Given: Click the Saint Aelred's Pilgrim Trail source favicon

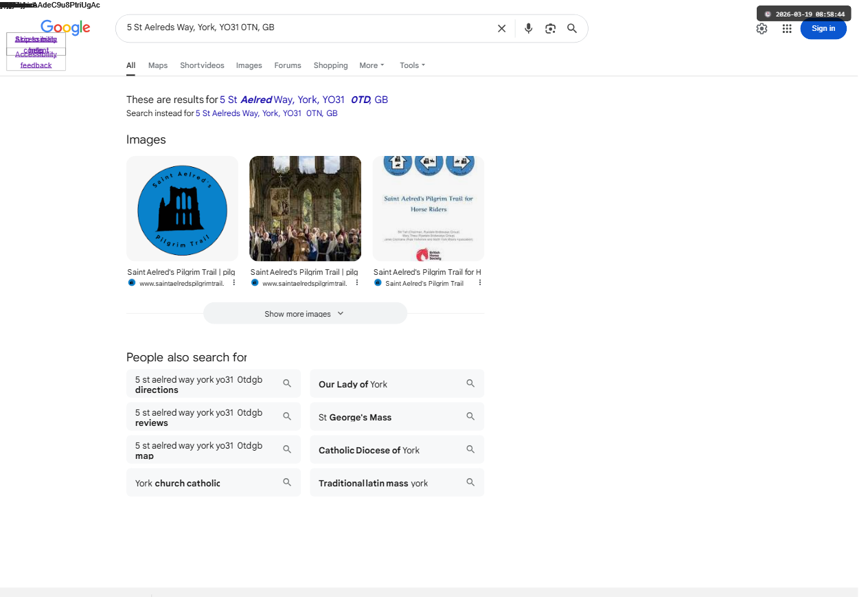Looking at the screenshot, I should [x=378, y=282].
